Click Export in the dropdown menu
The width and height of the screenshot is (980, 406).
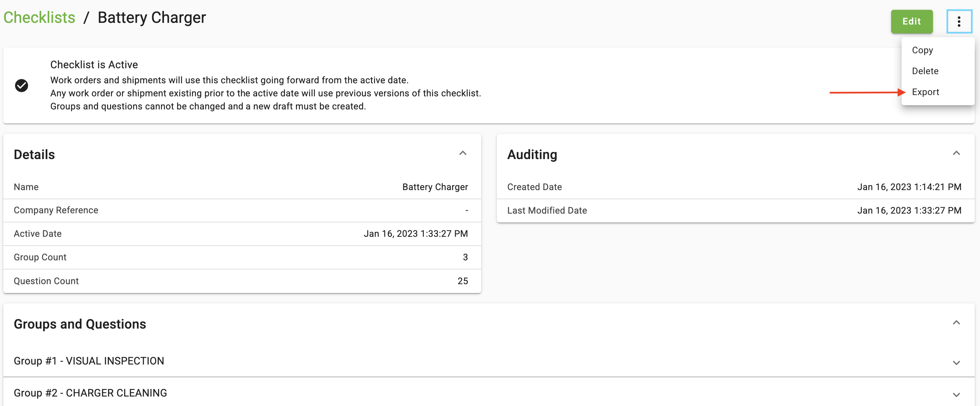(925, 92)
